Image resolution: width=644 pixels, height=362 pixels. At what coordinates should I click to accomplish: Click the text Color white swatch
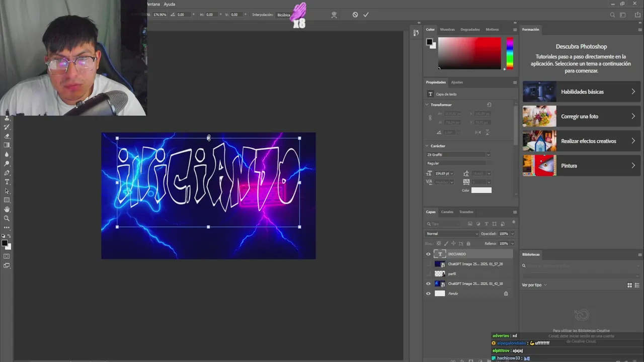pos(481,190)
